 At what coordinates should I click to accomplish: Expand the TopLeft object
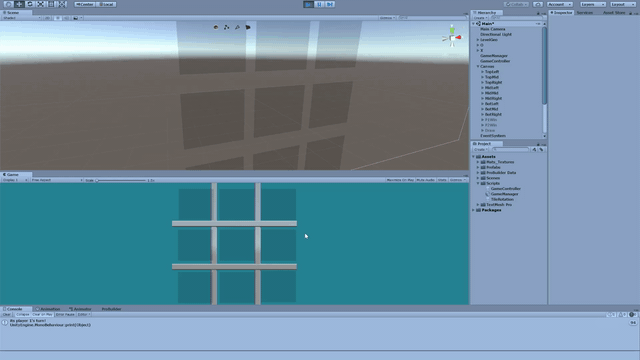[x=482, y=72]
